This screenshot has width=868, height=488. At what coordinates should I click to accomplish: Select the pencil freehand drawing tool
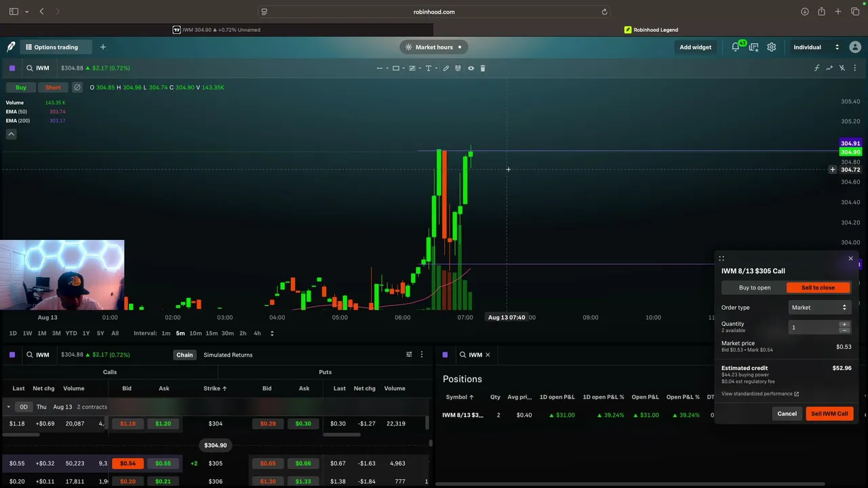click(446, 68)
